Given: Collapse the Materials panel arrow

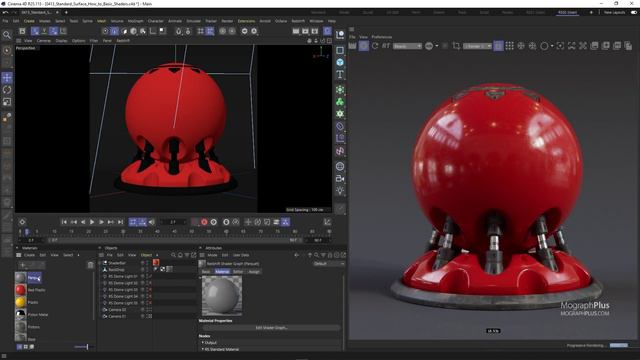Looking at the screenshot, I should click(x=17, y=248).
